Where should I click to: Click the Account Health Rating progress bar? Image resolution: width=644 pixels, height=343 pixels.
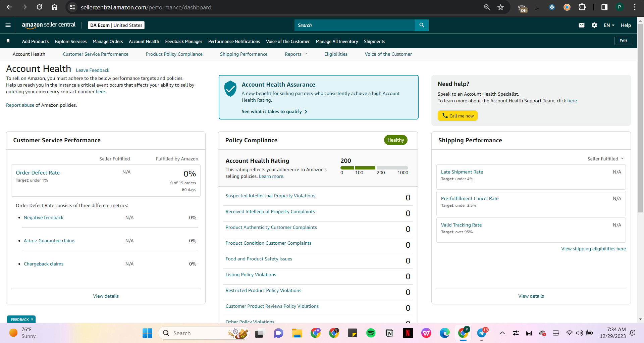click(374, 167)
